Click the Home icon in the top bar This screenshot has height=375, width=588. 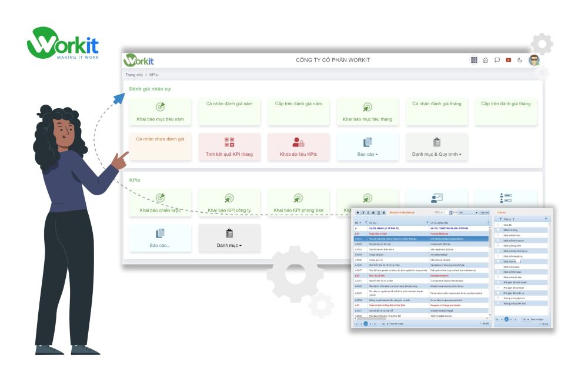485,59
